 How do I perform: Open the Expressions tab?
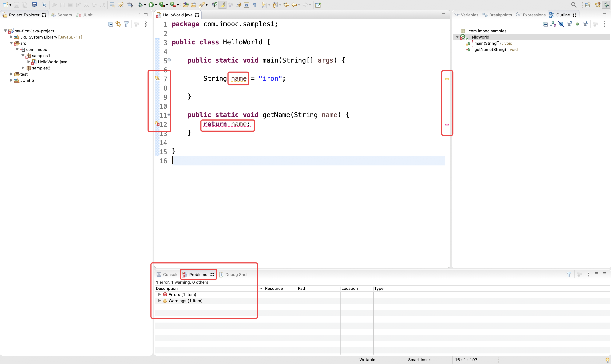531,15
